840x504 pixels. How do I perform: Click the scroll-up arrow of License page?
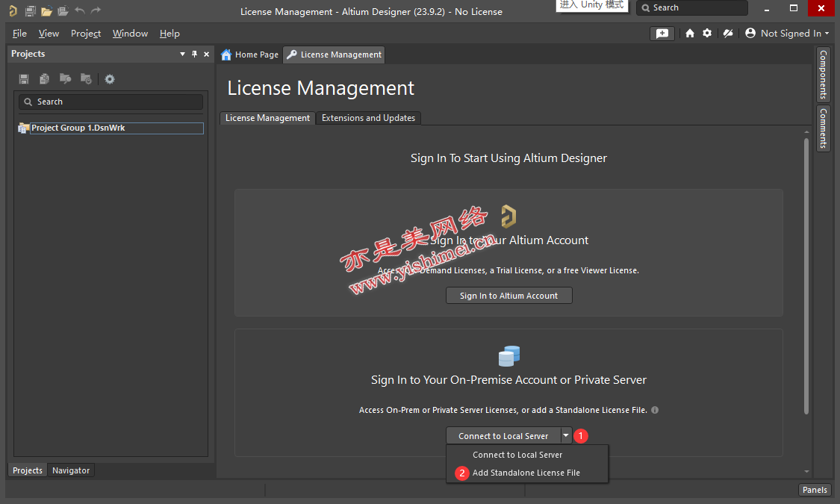click(x=806, y=131)
